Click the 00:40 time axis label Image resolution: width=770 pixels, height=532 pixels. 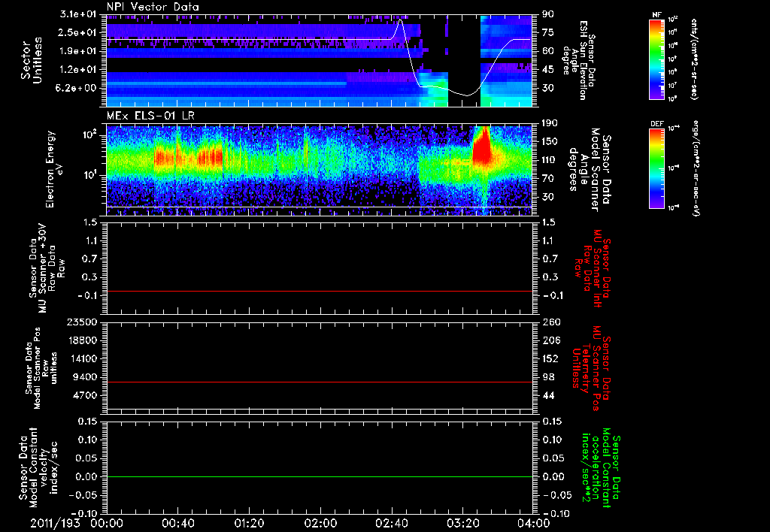click(x=177, y=523)
